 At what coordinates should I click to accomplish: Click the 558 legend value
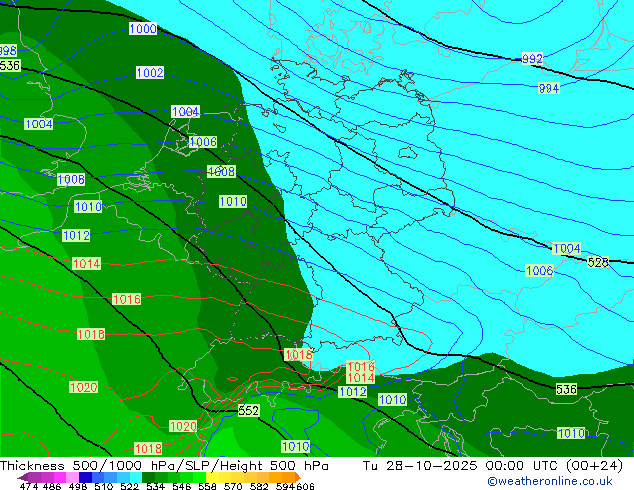pyautogui.click(x=207, y=486)
